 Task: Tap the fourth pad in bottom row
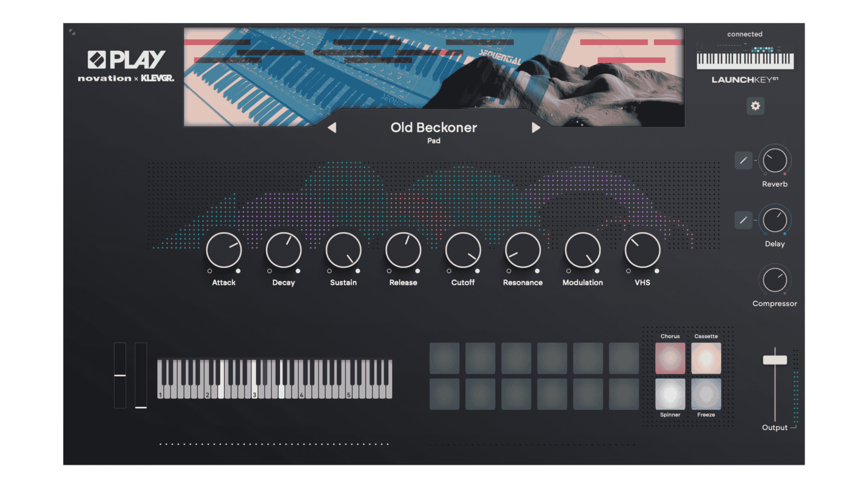552,394
